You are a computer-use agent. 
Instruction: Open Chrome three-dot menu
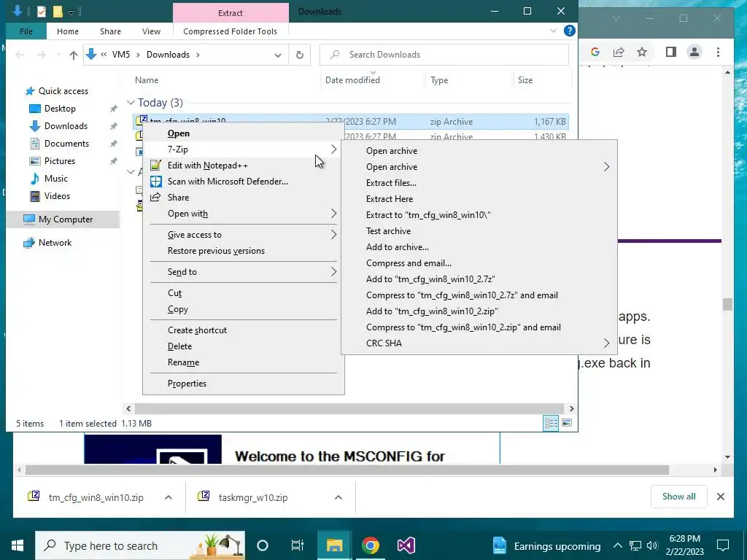718,52
